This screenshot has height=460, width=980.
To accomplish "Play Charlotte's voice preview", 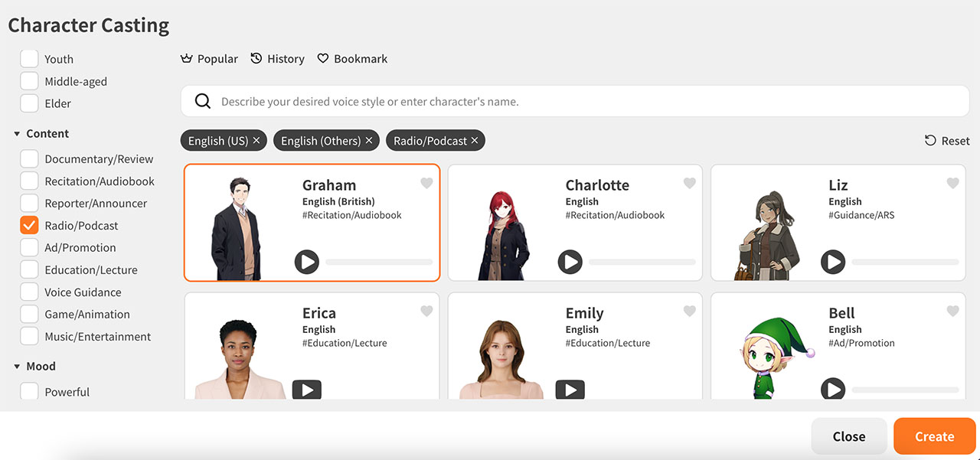I will point(570,263).
